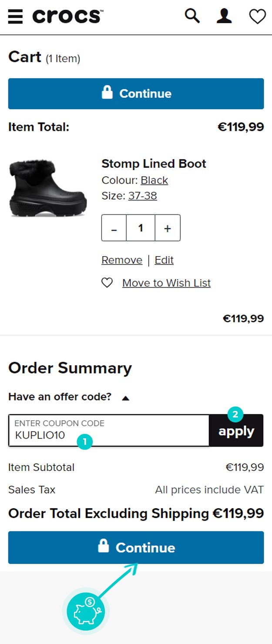Open wish list heart icon in header
The image size is (272, 644).
click(x=257, y=17)
